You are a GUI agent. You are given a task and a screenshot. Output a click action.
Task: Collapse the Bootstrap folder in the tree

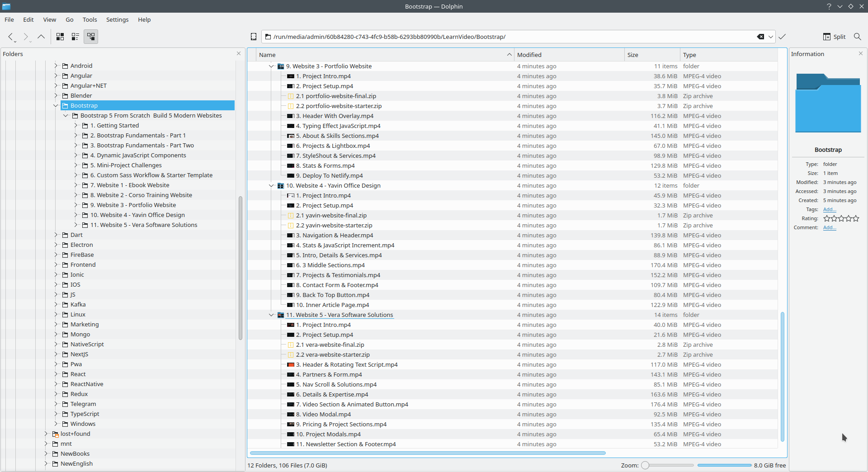(x=56, y=106)
